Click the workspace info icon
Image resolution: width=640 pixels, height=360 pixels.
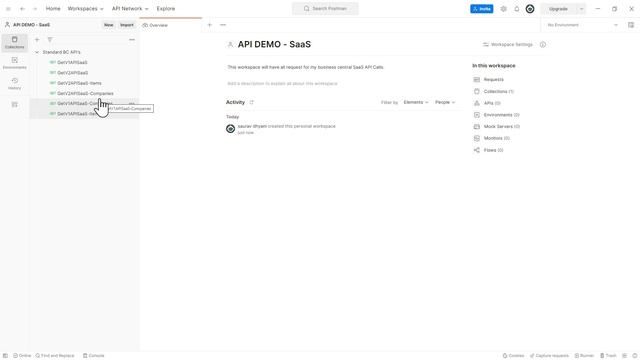(543, 44)
